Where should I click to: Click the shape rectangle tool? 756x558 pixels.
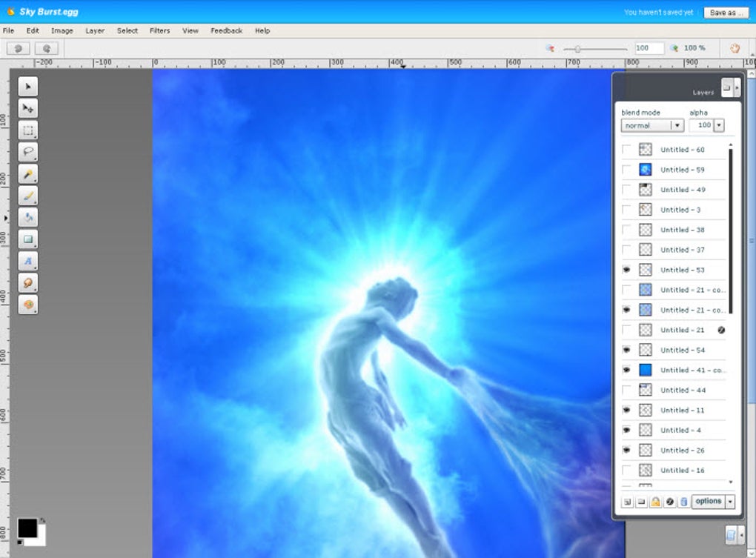[x=27, y=239]
